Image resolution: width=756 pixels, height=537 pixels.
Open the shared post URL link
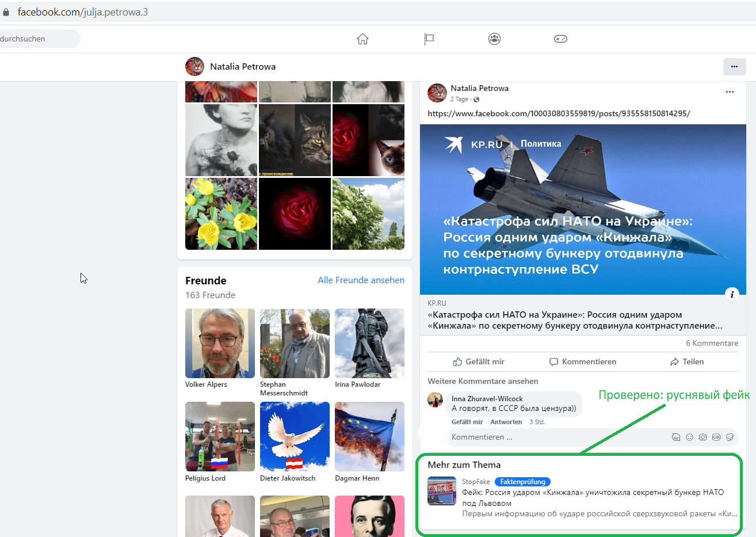(x=559, y=113)
